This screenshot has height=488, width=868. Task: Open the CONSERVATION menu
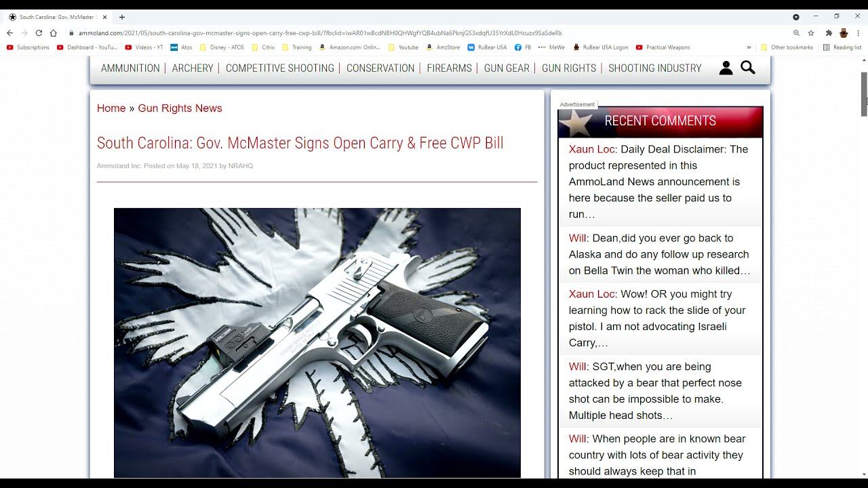380,68
